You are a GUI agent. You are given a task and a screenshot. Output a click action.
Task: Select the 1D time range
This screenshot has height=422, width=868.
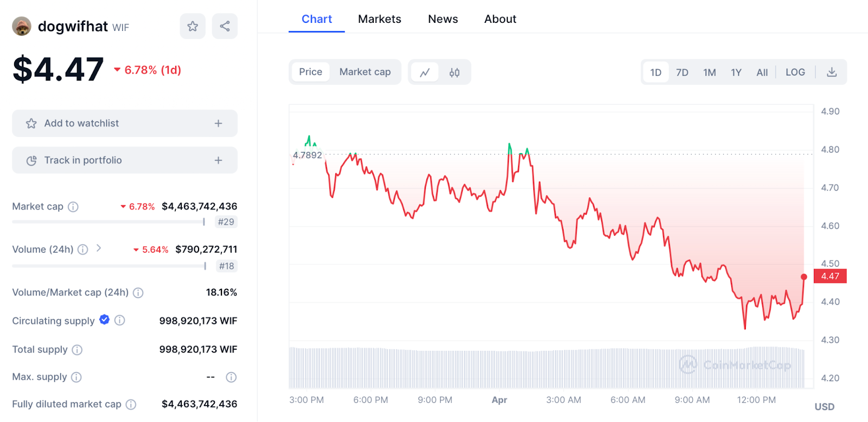click(656, 72)
